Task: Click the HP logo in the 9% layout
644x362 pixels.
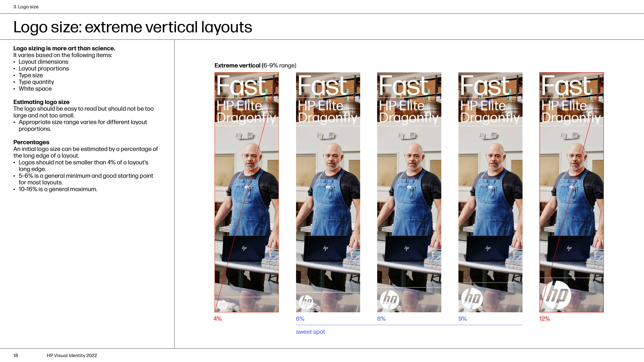Action: 472,299
